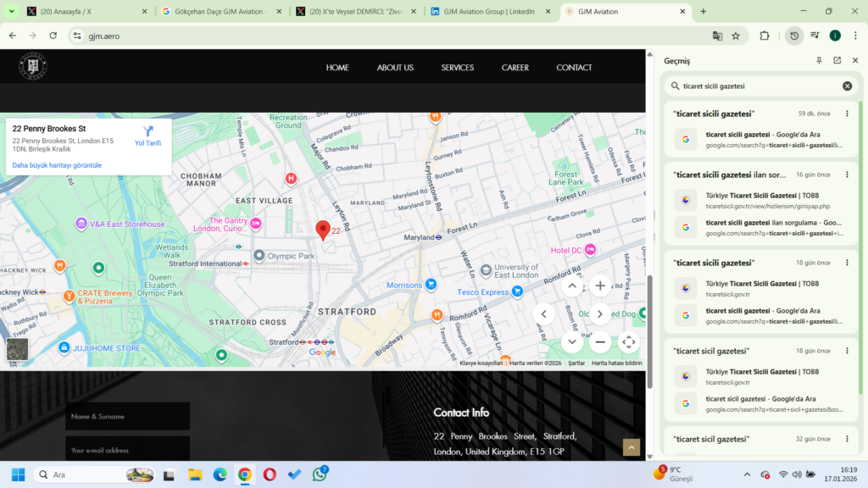The height and width of the screenshot is (488, 868).
Task: Click the translate page icon in address bar
Action: tap(717, 36)
